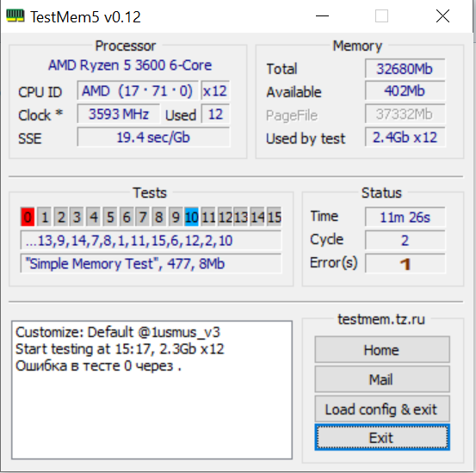Minimize the TestMem5 window

(x=323, y=16)
